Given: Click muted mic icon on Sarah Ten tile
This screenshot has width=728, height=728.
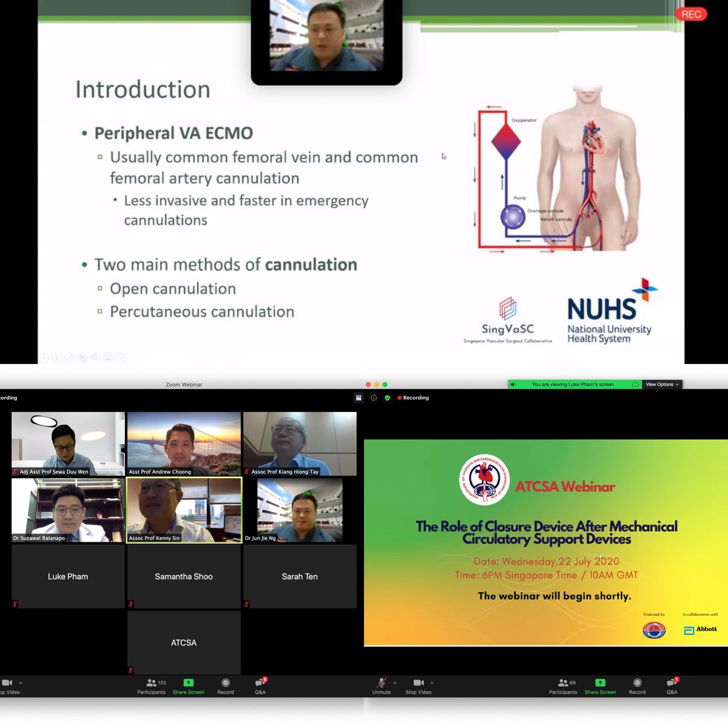Looking at the screenshot, I should point(247,604).
